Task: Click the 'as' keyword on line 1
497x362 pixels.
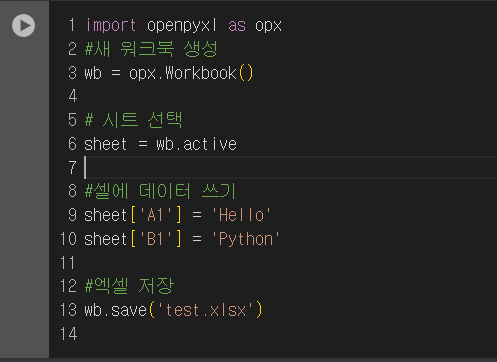Action: click(x=237, y=26)
